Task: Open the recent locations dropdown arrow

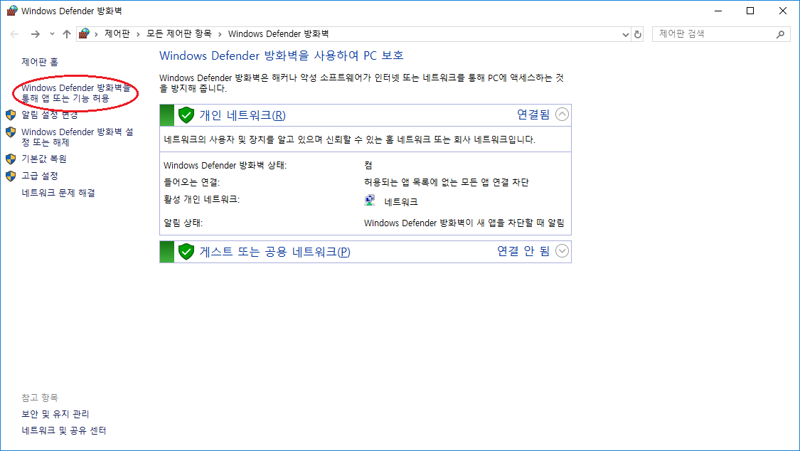Action: pyautogui.click(x=52, y=34)
